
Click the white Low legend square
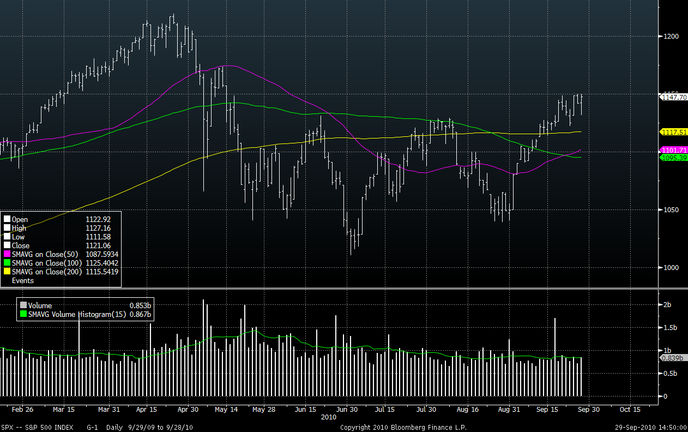tap(6, 233)
